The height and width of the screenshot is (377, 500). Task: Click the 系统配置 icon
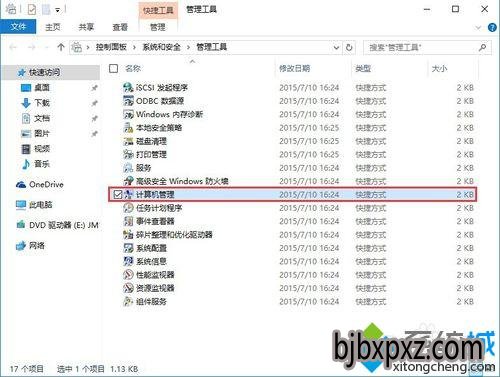click(128, 248)
